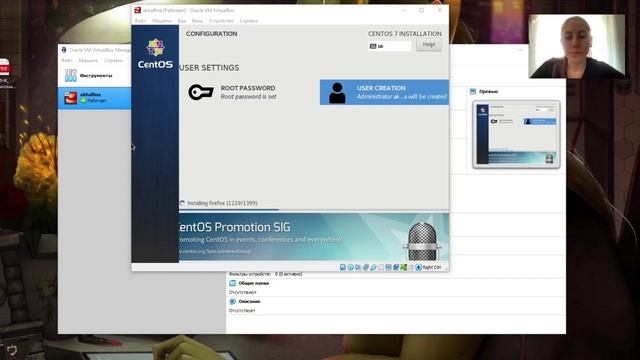Click us keyboard layout selector
The width and height of the screenshot is (640, 360).
tap(389, 47)
